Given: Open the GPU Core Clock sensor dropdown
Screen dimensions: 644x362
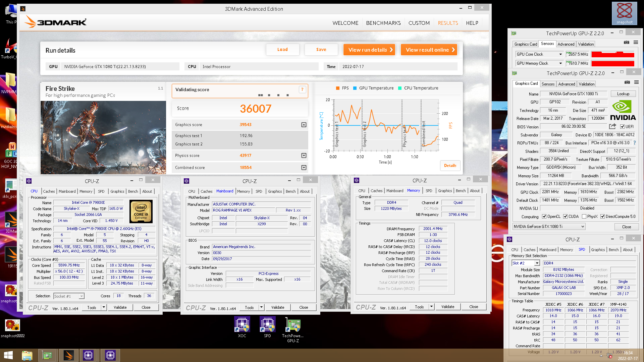Looking at the screenshot, I should (560, 54).
